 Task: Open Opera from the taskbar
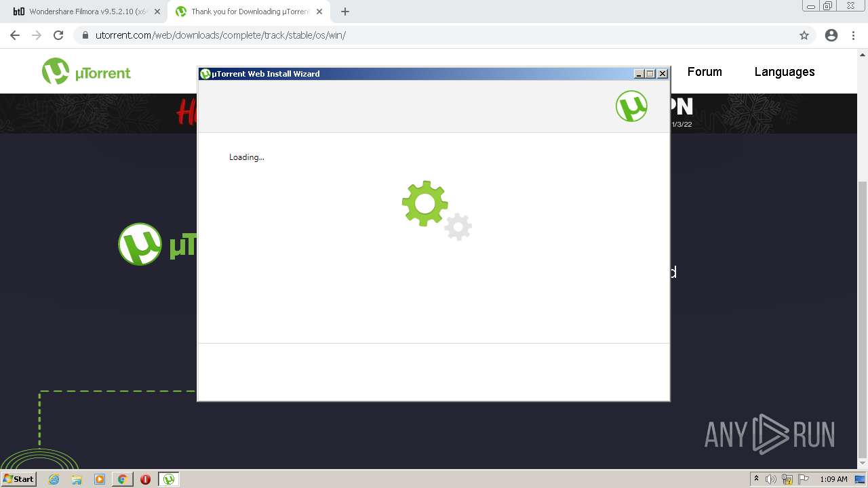click(145, 479)
